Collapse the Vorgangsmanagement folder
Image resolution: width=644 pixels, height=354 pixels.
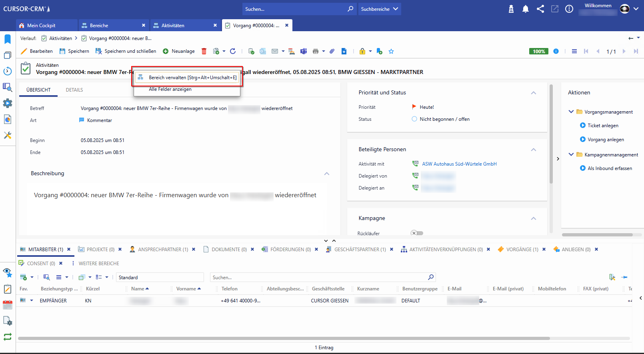coord(571,112)
